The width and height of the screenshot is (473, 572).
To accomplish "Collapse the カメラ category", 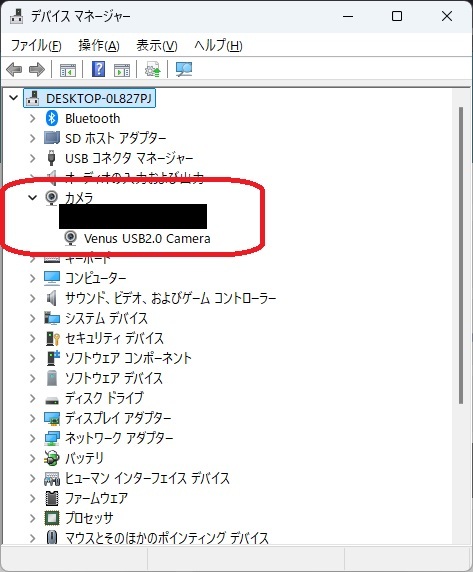I will 32,197.
